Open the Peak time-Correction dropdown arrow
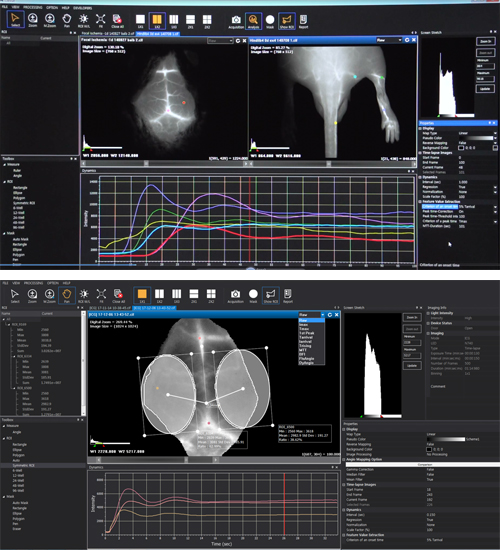Screen dimensions: 500x550 (495, 212)
